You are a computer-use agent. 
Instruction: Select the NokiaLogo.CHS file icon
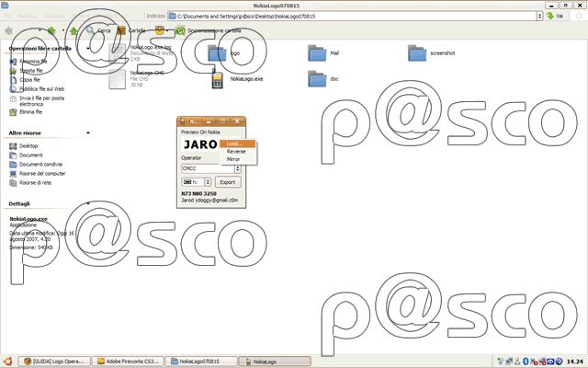[117, 79]
